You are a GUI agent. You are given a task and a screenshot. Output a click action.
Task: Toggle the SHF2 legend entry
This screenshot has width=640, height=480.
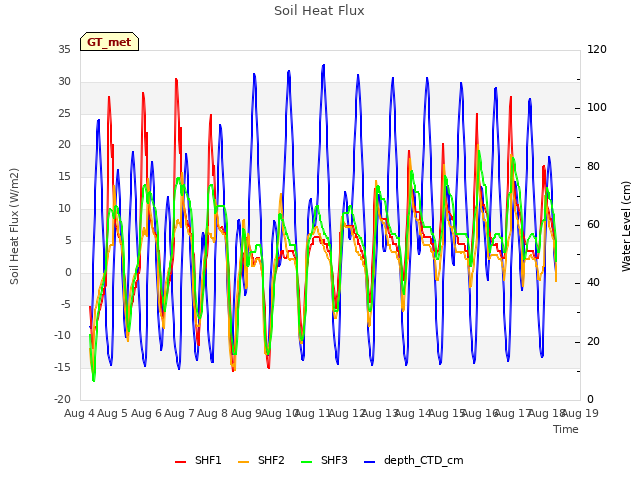coord(261,460)
